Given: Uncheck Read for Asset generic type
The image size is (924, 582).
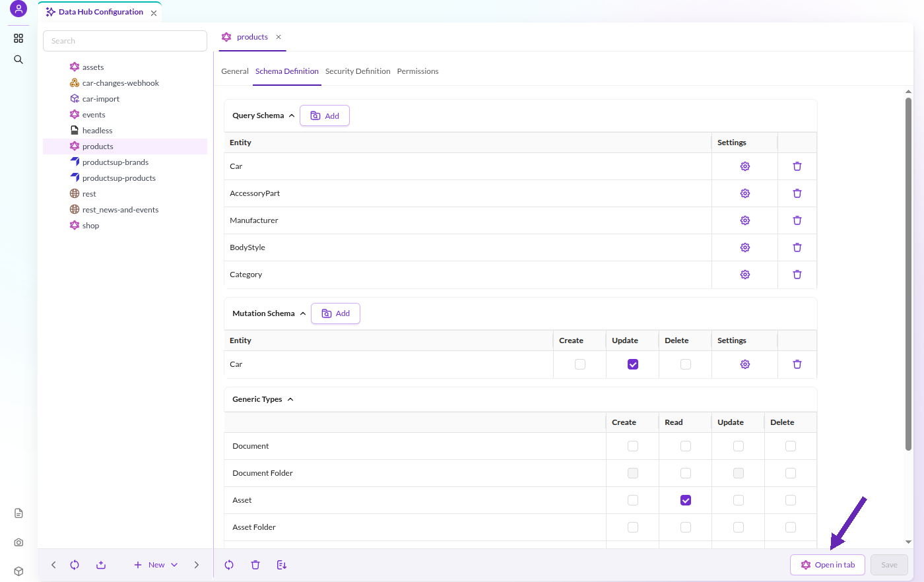Looking at the screenshot, I should click(x=686, y=500).
